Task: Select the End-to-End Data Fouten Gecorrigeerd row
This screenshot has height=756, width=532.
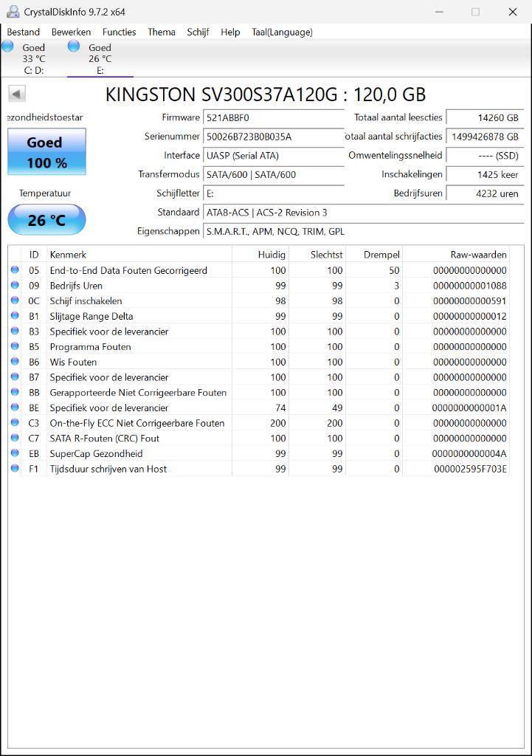Action: 259,270
